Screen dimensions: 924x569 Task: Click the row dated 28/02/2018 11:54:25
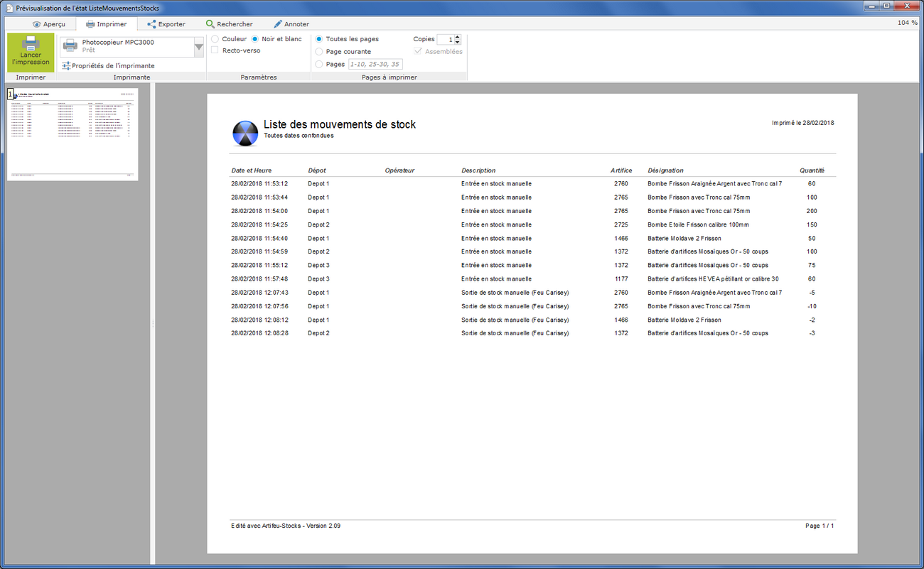point(532,224)
